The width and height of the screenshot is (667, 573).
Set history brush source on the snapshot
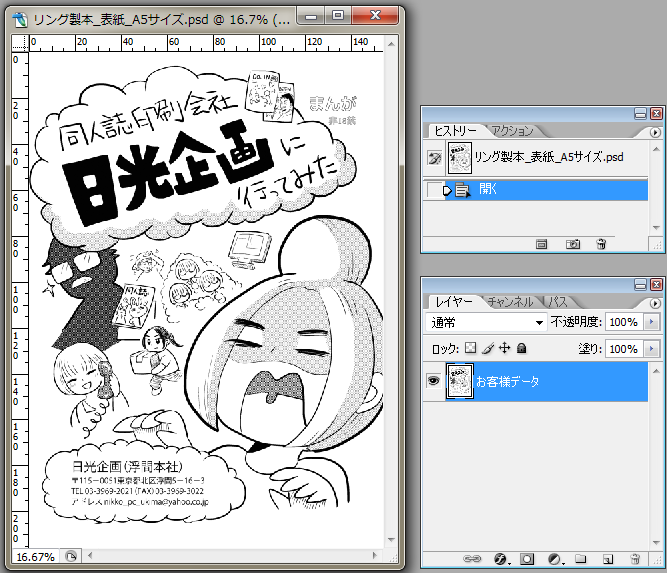[434, 158]
